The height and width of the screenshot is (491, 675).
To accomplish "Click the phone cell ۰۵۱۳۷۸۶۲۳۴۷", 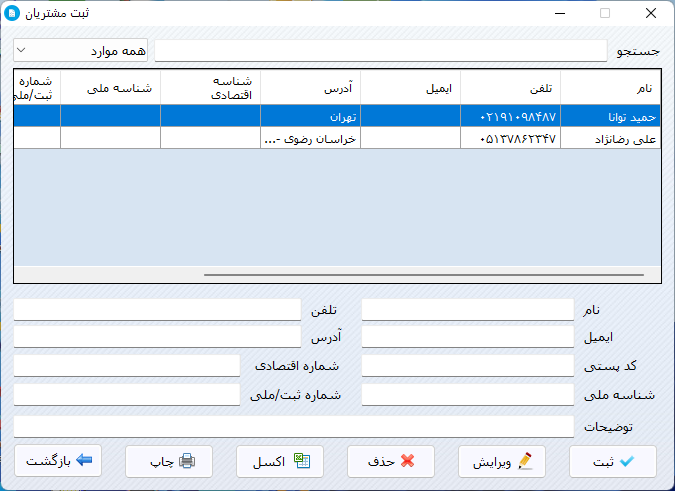I will [511, 138].
